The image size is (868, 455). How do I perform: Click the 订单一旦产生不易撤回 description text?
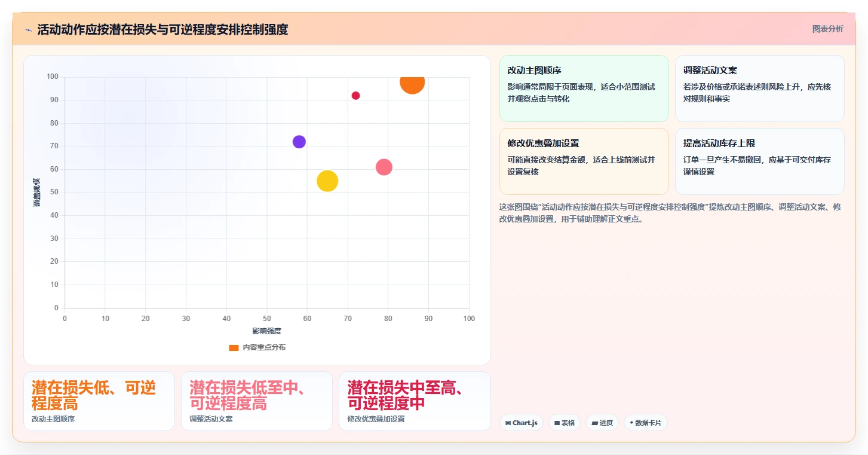pyautogui.click(x=757, y=166)
